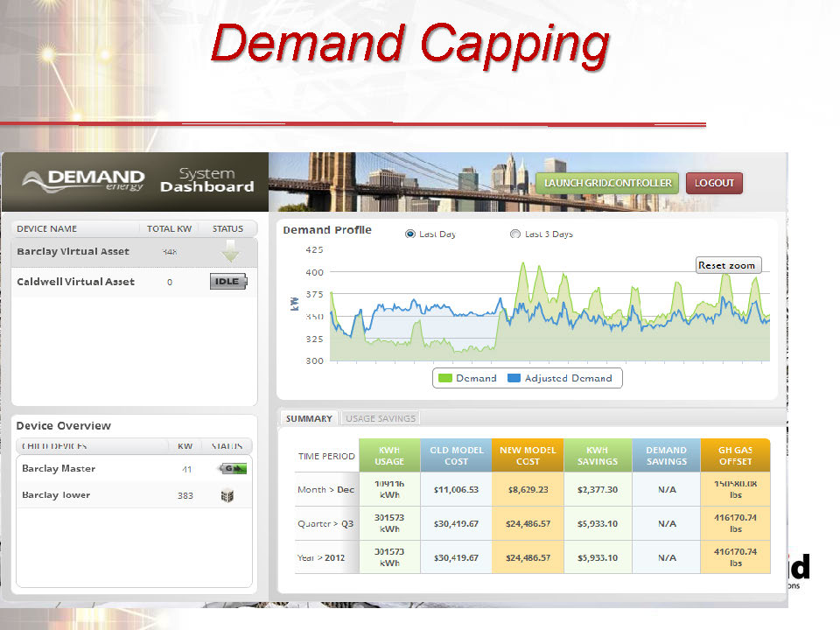Click Barclay Virtual Asset green down-arrow status icon
Screen dimensions: 840x630
pyautogui.click(x=230, y=252)
